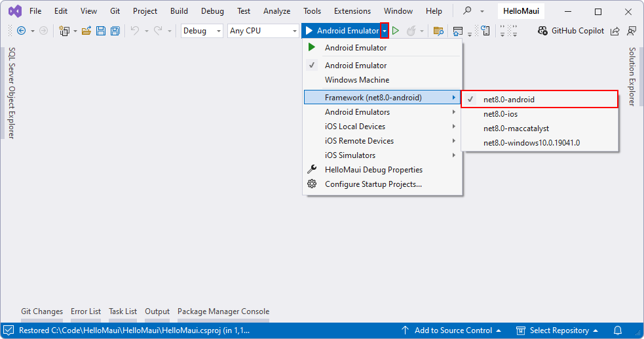Expand the iOS Local Devices submenu
This screenshot has width=644, height=339.
[383, 126]
